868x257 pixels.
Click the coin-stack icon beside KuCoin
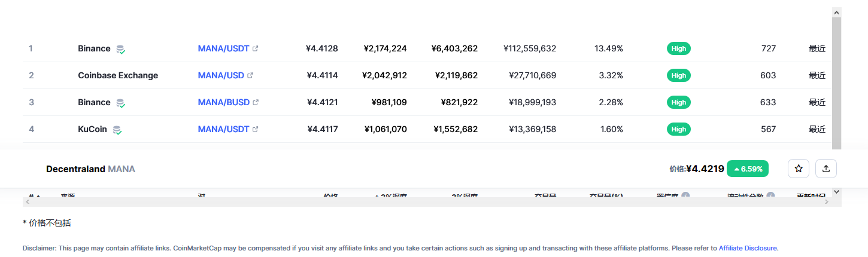[117, 130]
